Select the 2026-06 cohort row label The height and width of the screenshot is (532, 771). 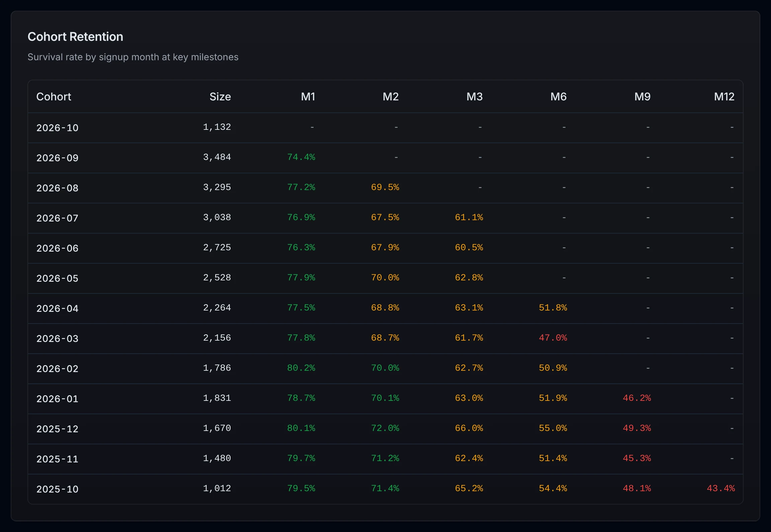tap(57, 248)
